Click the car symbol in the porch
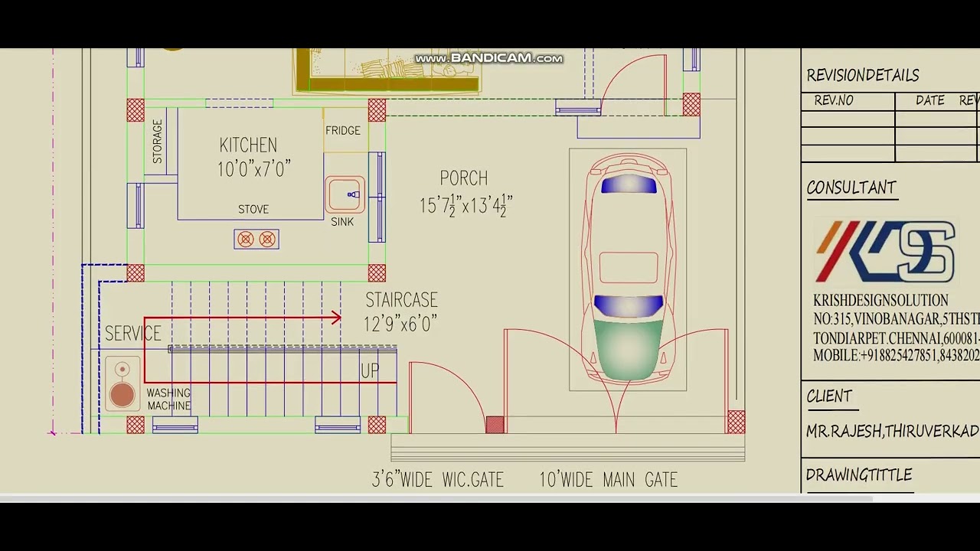This screenshot has width=980, height=551. pos(628,269)
